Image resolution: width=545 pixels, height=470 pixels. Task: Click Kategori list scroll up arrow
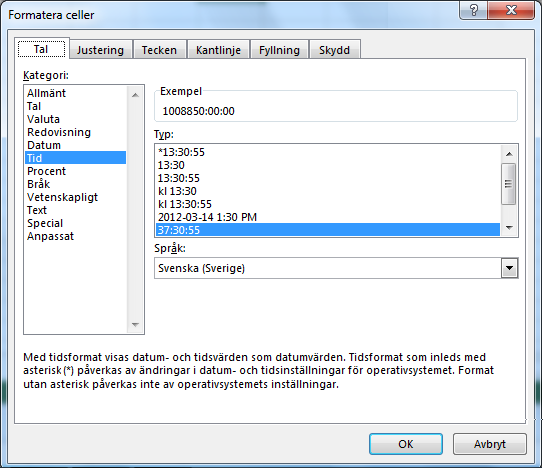click(136, 95)
